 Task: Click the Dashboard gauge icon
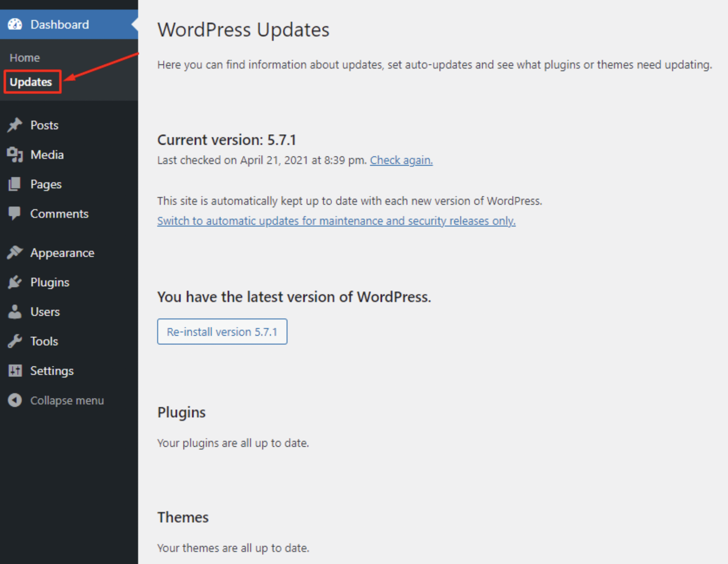(15, 25)
